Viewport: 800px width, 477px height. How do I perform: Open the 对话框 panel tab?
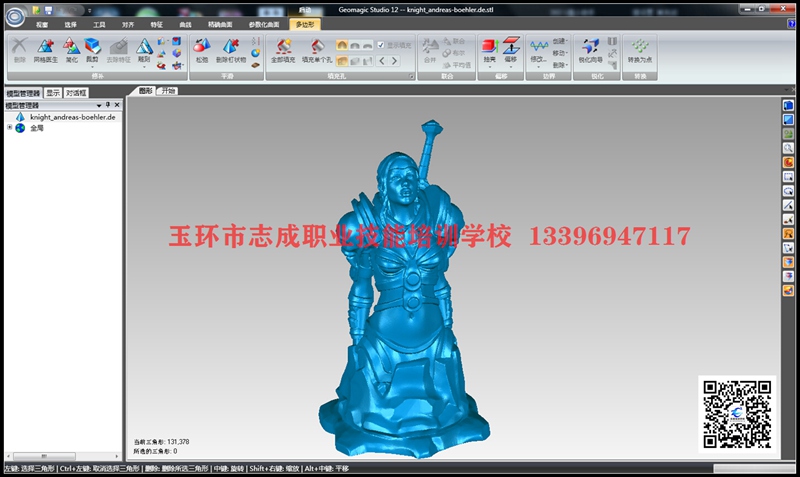(x=76, y=93)
